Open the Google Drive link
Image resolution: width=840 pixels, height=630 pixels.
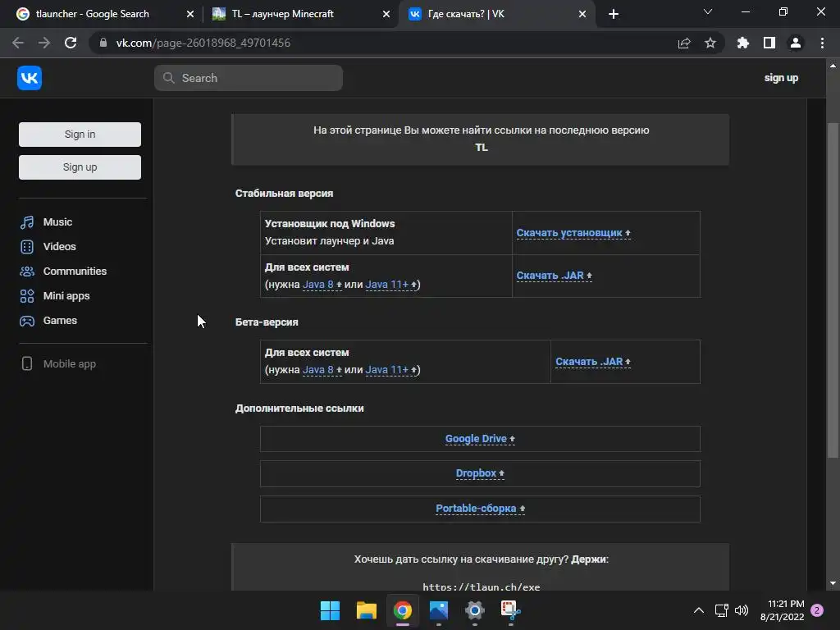coord(480,439)
